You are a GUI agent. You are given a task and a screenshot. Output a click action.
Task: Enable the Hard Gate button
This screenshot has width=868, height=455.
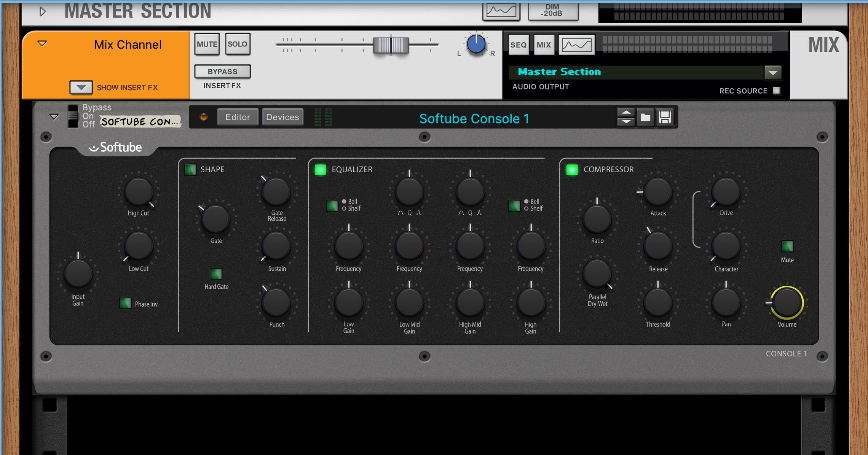[216, 274]
